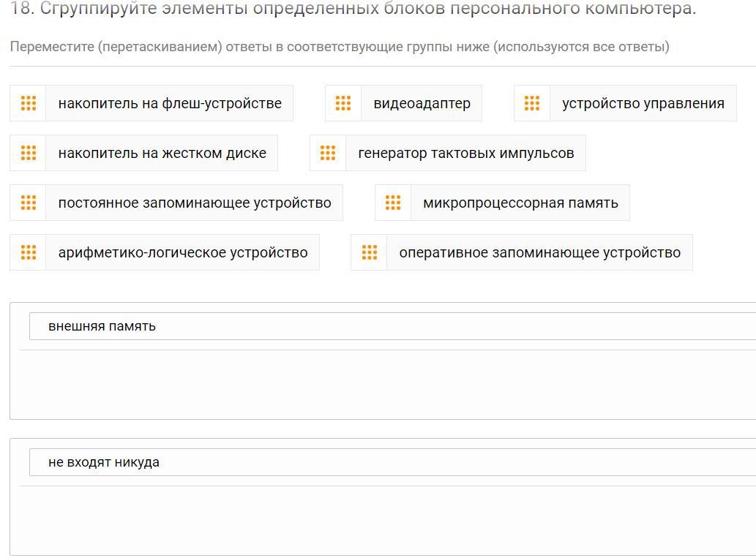The height and width of the screenshot is (558, 756).
Task: Click the 'не входят никуда' group header
Action: coord(104,462)
